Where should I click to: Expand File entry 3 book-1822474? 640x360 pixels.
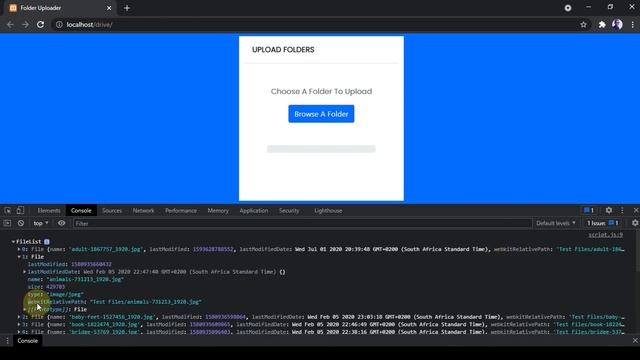coord(19,324)
